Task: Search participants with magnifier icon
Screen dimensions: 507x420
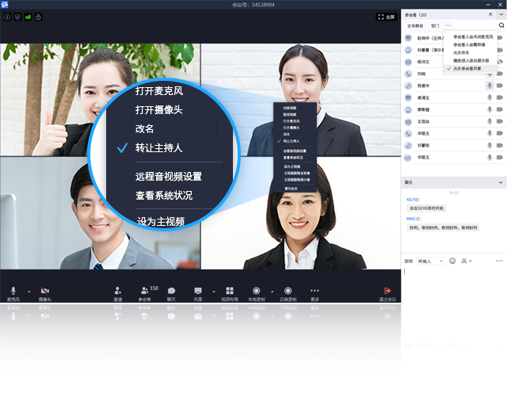Action: [501, 25]
